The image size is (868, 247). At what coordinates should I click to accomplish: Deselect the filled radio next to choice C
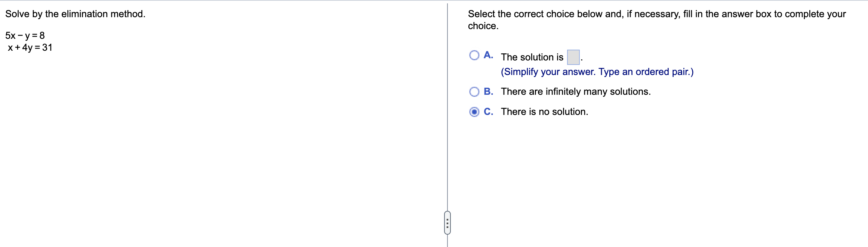(x=474, y=111)
